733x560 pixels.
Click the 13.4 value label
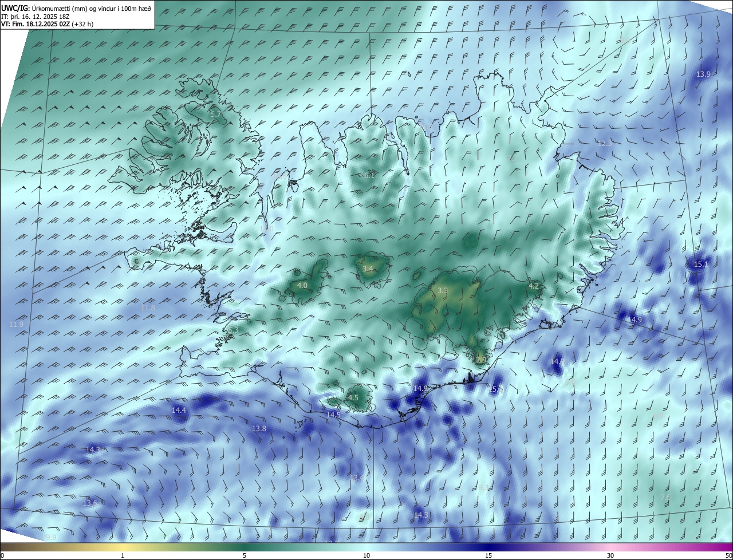click(357, 478)
